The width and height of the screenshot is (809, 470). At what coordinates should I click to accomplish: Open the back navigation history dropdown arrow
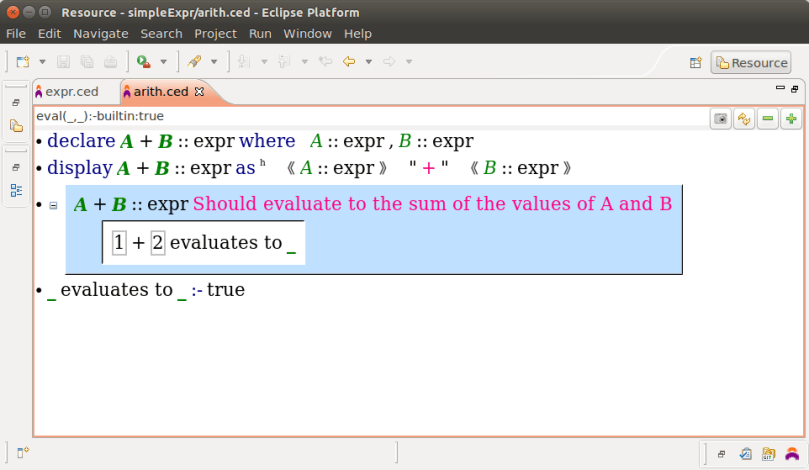pos(368,62)
